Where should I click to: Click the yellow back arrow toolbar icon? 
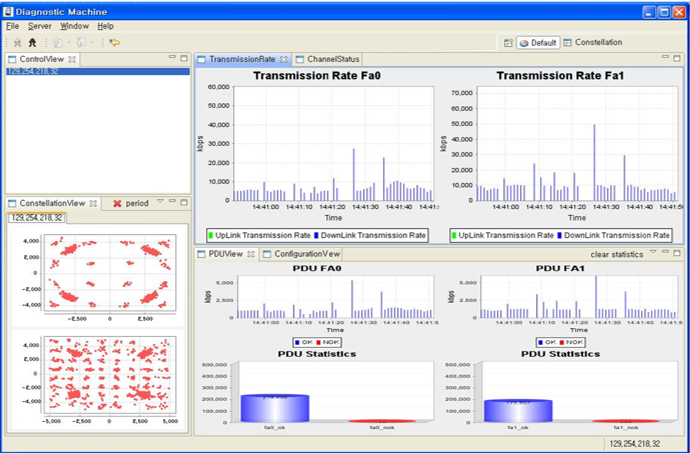point(115,43)
